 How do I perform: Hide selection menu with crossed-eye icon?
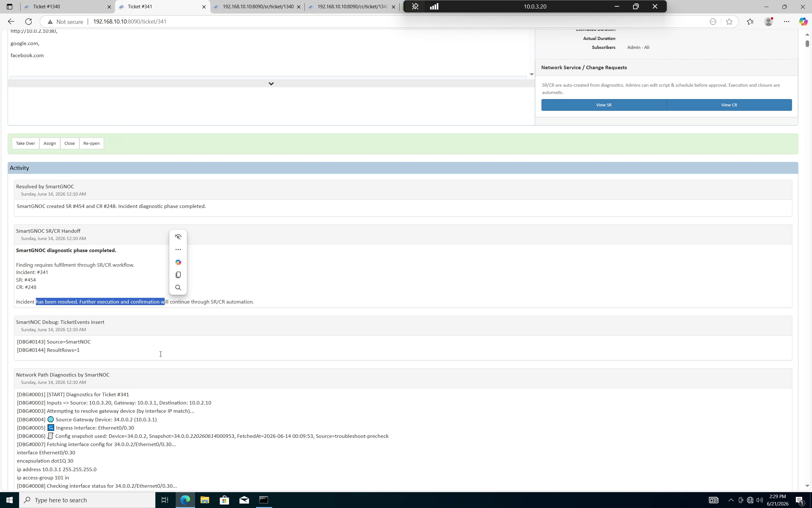click(178, 237)
